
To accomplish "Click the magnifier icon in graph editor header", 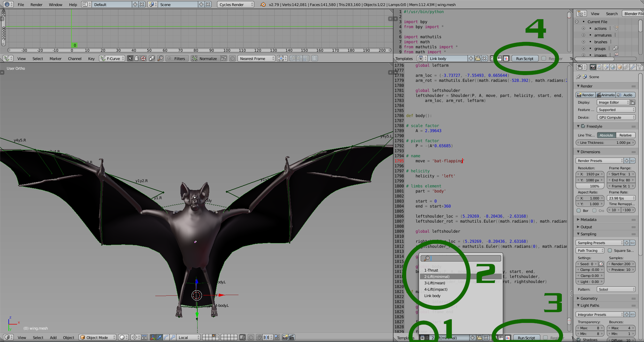I will pos(160,58).
